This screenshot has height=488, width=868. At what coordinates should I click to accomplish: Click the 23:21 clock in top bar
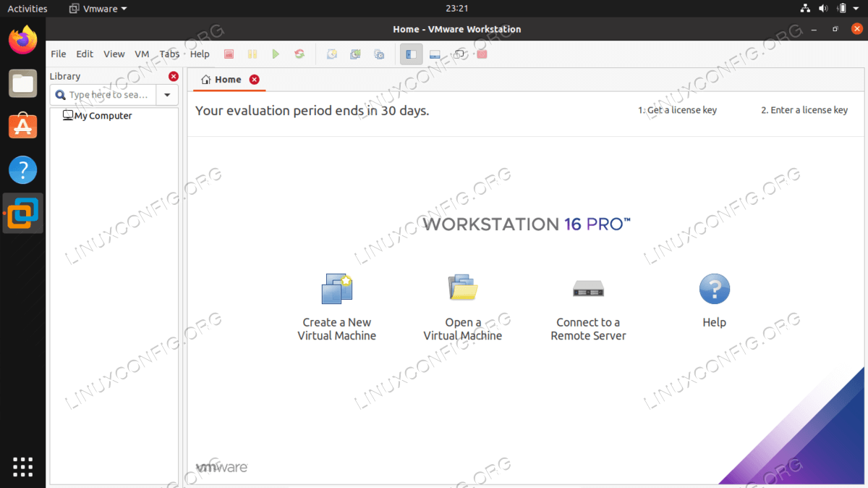[457, 9]
